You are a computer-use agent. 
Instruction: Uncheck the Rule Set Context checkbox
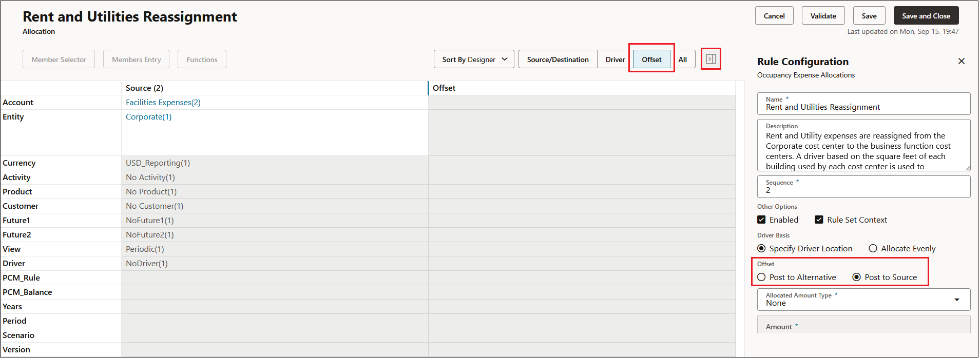tap(819, 220)
